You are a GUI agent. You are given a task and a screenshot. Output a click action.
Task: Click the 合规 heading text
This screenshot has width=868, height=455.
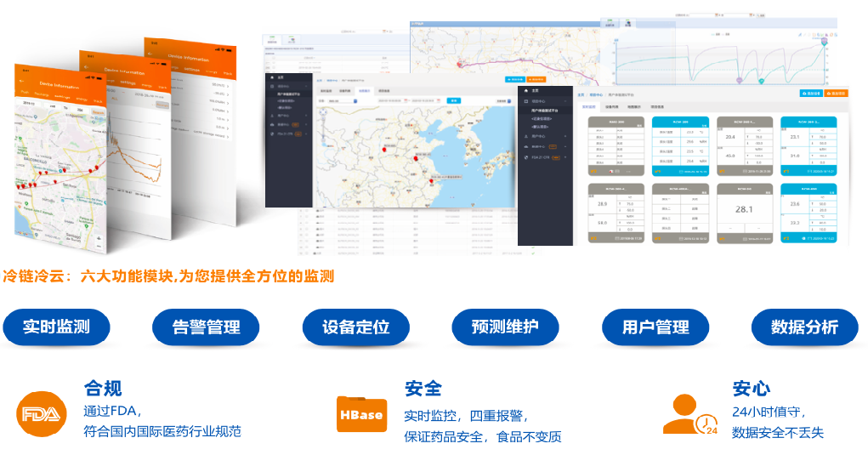(x=102, y=388)
